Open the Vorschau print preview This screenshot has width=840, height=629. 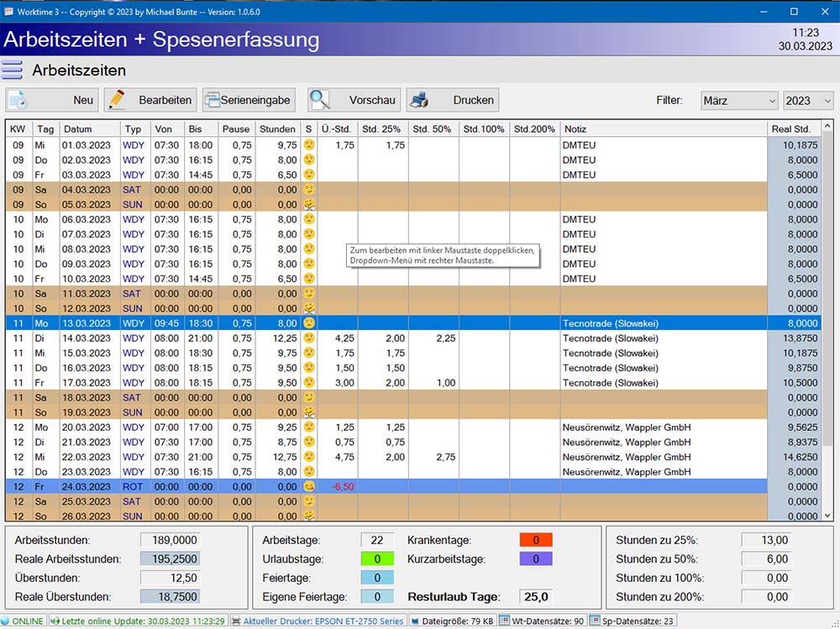(354, 100)
